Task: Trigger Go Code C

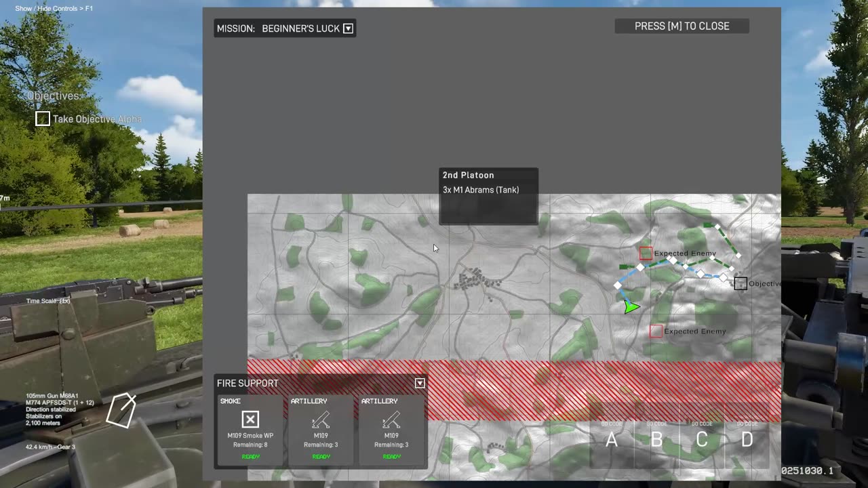Action: pos(702,440)
